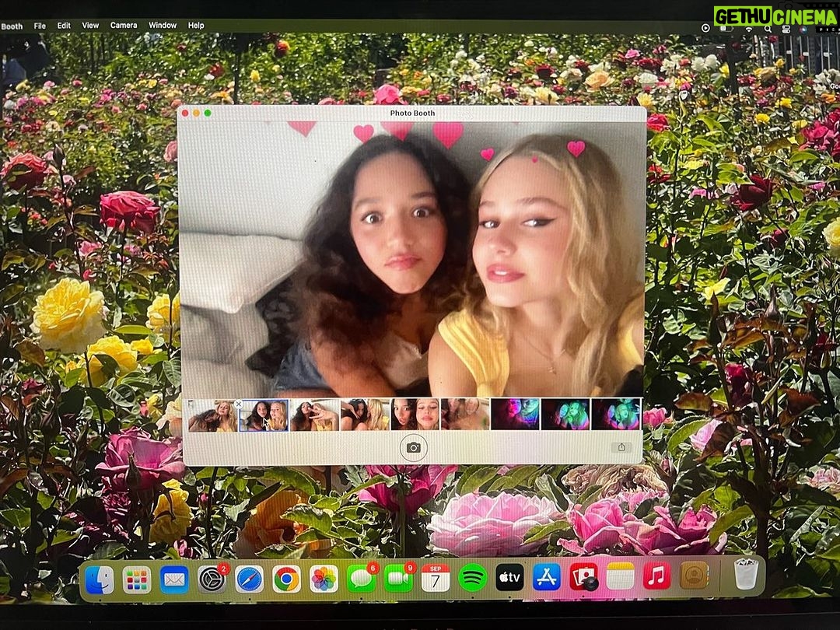The image size is (840, 630).
Task: Open the Trash in the dock
Action: click(x=746, y=575)
